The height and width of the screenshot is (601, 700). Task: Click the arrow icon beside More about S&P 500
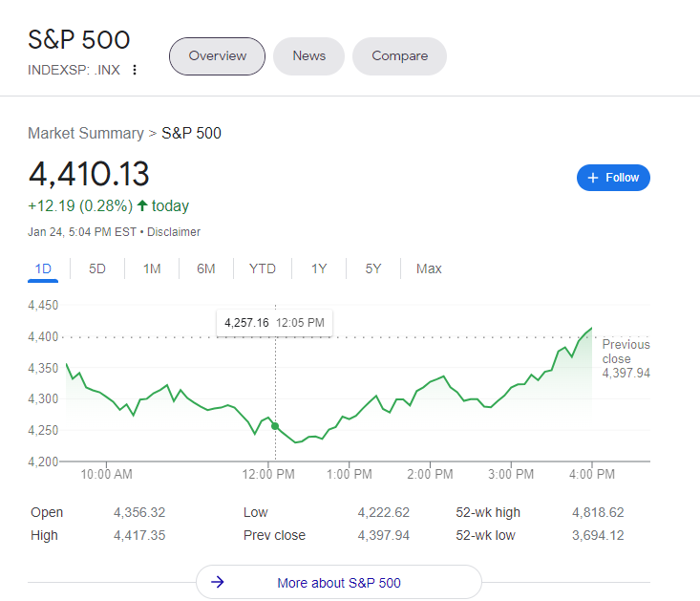[x=218, y=582]
